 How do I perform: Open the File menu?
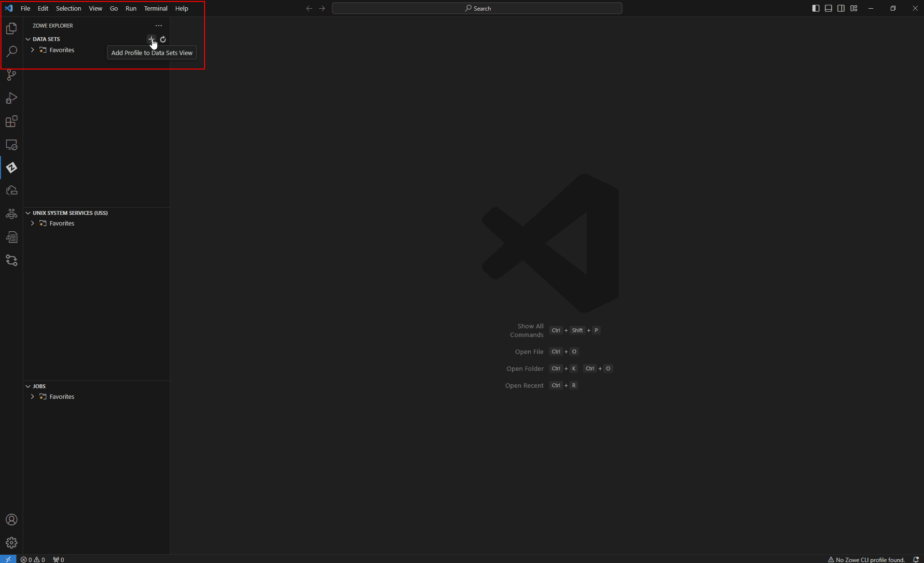click(x=26, y=8)
